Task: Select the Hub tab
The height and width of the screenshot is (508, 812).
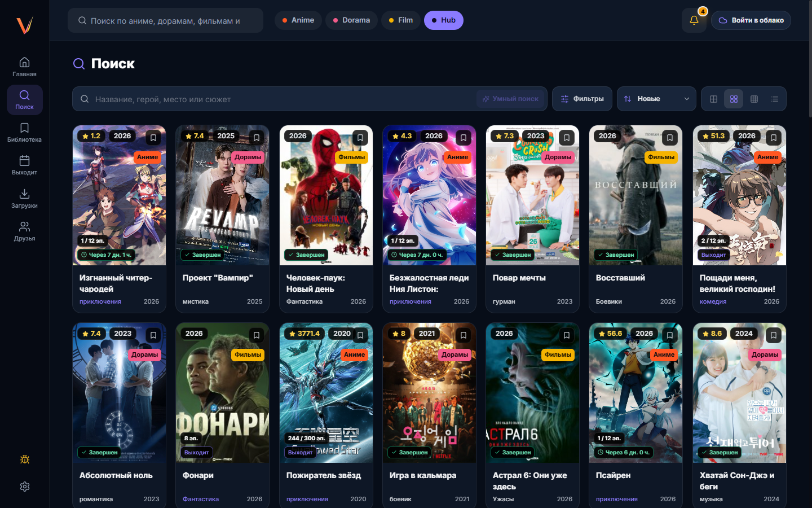Action: click(443, 20)
